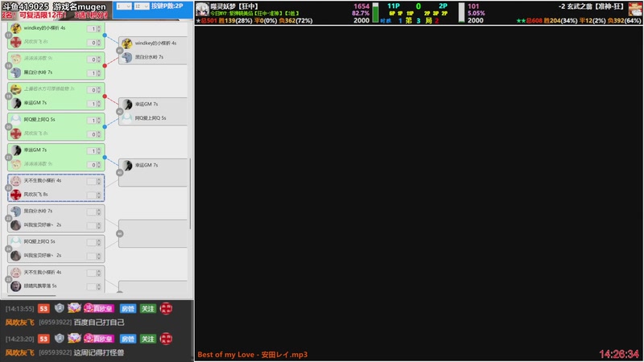
Task: Click 眼睛风飘零落 avatar in match 25
Action: 15,286
